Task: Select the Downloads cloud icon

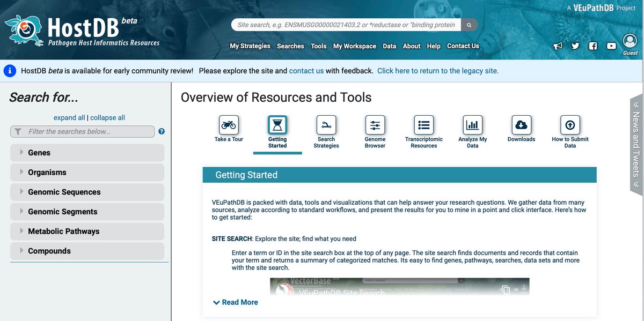Action: [521, 124]
